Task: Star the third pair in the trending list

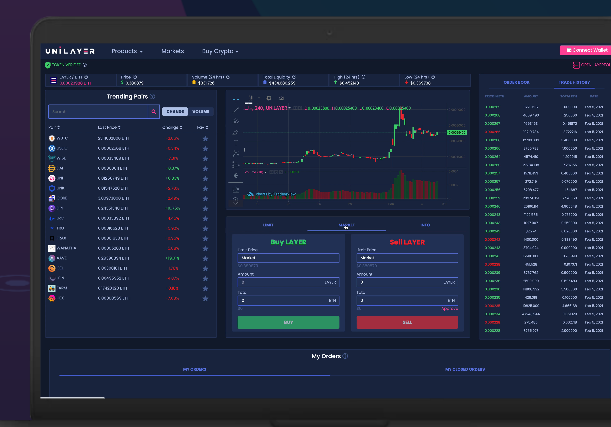Action: tap(205, 159)
